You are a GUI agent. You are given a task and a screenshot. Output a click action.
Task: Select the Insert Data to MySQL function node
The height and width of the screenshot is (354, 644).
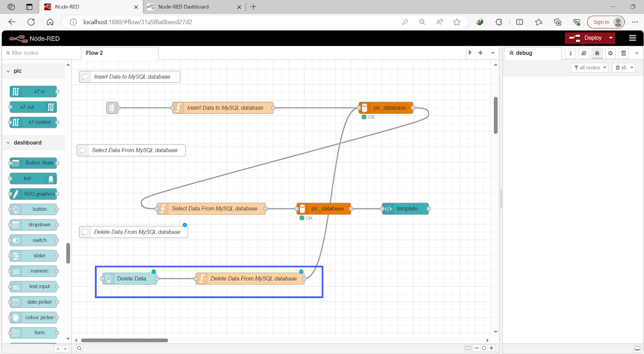coord(223,108)
